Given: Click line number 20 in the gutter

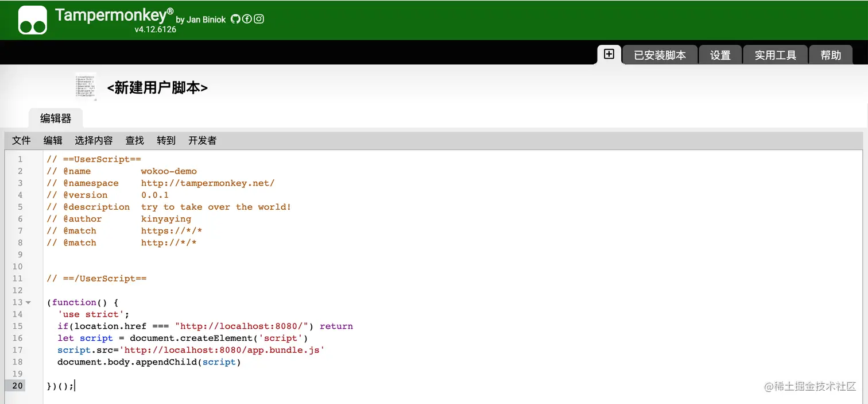Looking at the screenshot, I should coord(17,386).
